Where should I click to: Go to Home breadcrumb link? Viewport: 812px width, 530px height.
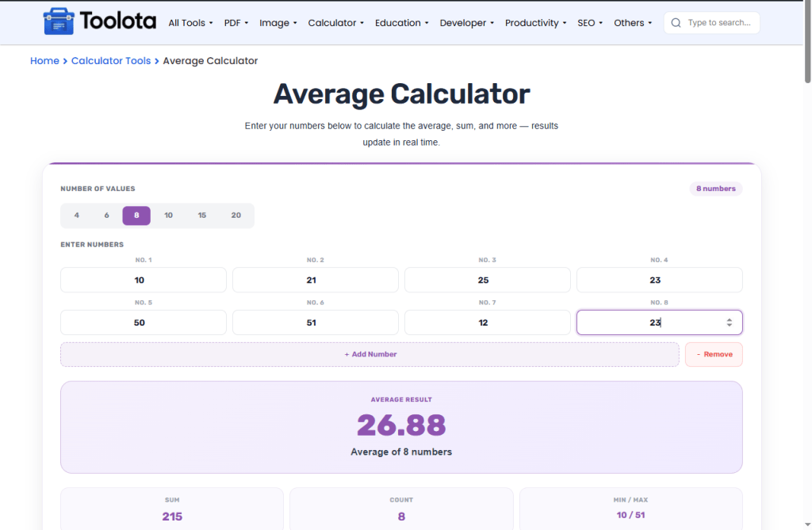coord(44,60)
